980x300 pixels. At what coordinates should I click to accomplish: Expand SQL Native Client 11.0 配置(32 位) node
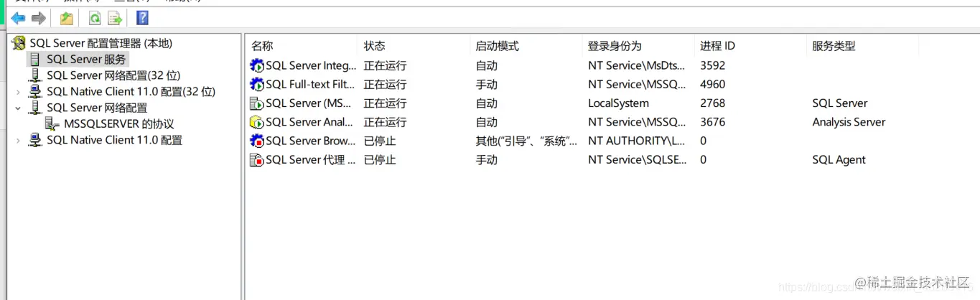pos(18,92)
